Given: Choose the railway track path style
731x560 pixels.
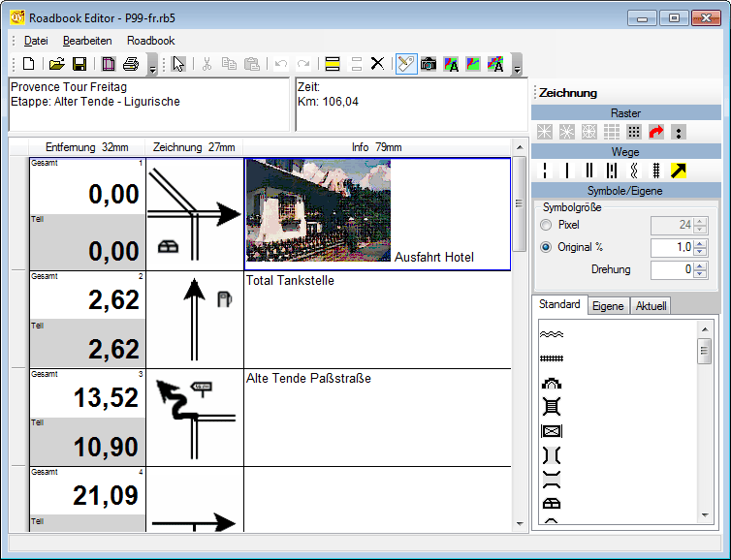Looking at the screenshot, I should [x=656, y=171].
